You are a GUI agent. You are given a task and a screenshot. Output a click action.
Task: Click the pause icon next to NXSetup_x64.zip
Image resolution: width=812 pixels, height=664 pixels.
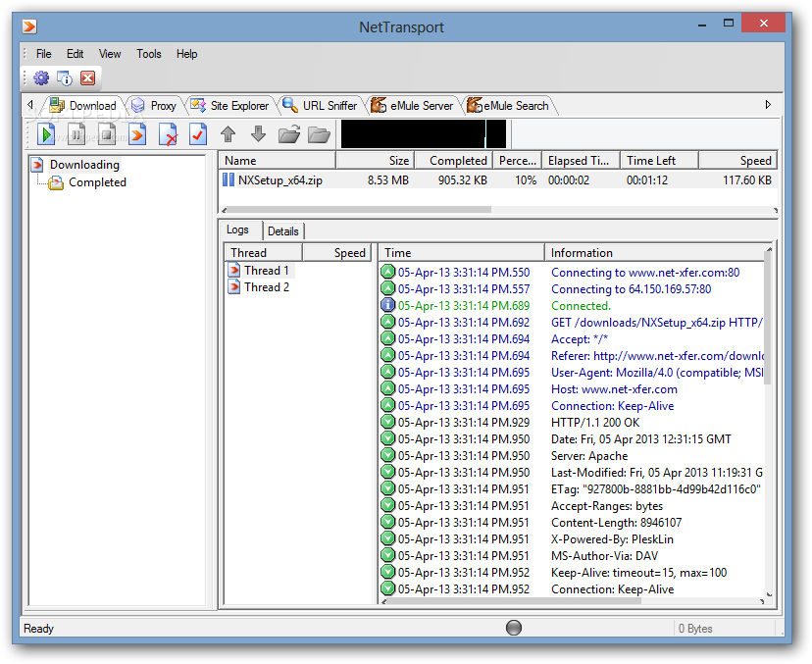pos(228,179)
